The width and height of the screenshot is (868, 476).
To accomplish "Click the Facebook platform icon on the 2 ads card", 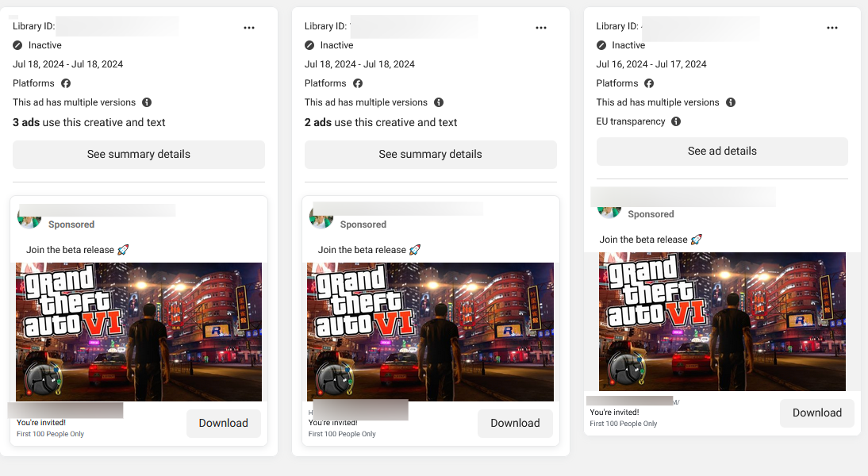I will [x=358, y=83].
